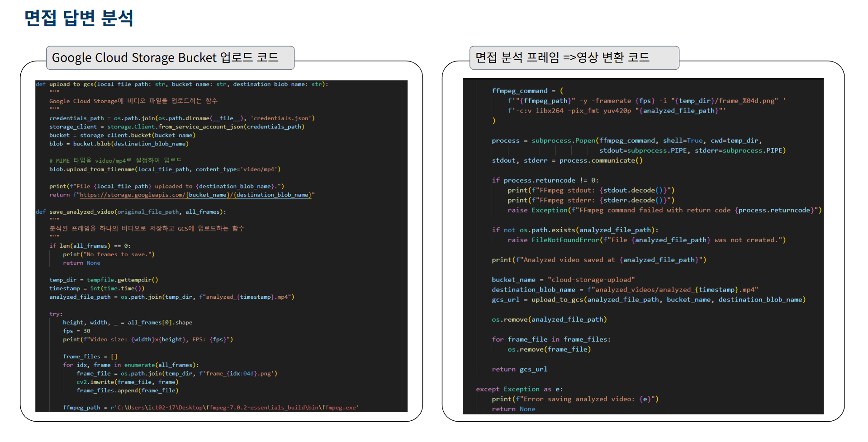The height and width of the screenshot is (442, 868).
Task: Click the subprocess.Popen call line
Action: click(x=626, y=141)
